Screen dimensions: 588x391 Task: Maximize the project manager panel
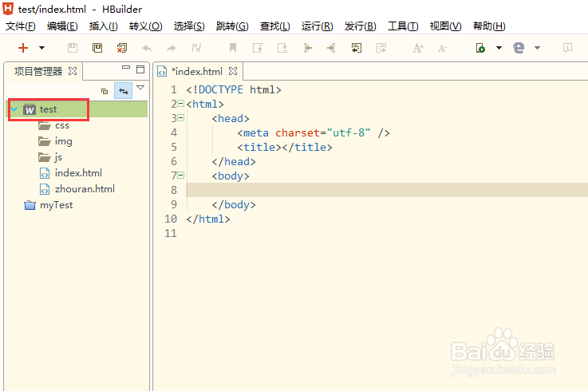(140, 69)
